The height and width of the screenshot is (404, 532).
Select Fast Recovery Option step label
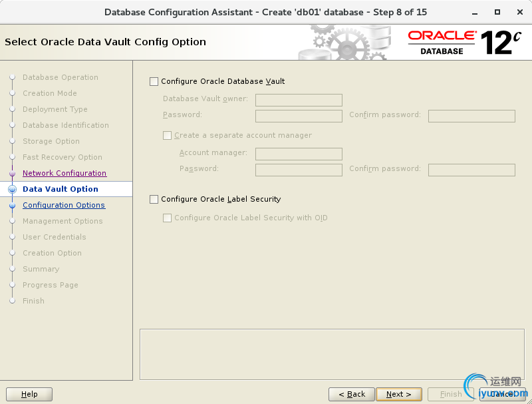(63, 157)
